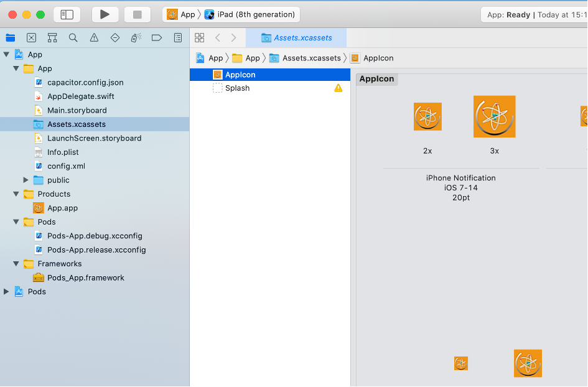
Task: Click the Splash warning triangle icon
Action: pyautogui.click(x=338, y=88)
